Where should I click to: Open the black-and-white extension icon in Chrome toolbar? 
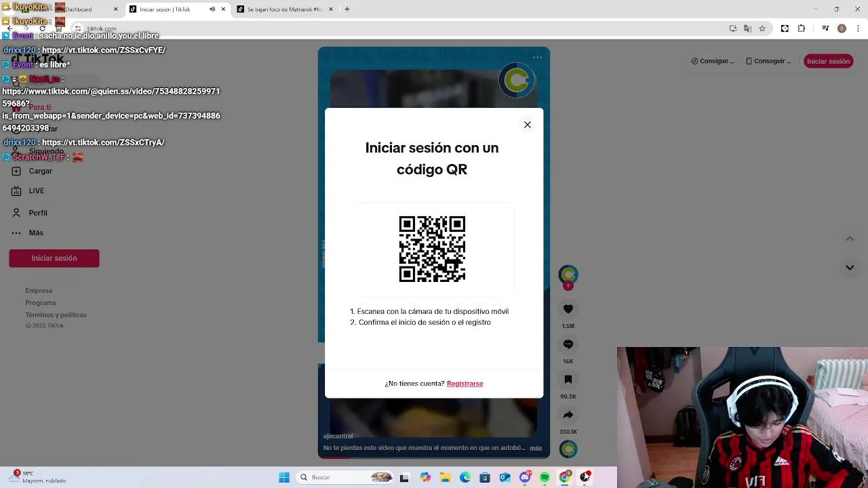[785, 28]
